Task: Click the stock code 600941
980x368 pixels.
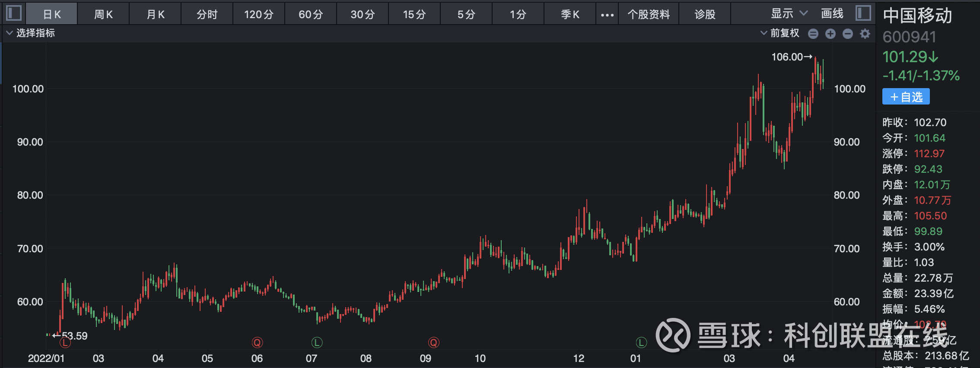Action: point(909,37)
